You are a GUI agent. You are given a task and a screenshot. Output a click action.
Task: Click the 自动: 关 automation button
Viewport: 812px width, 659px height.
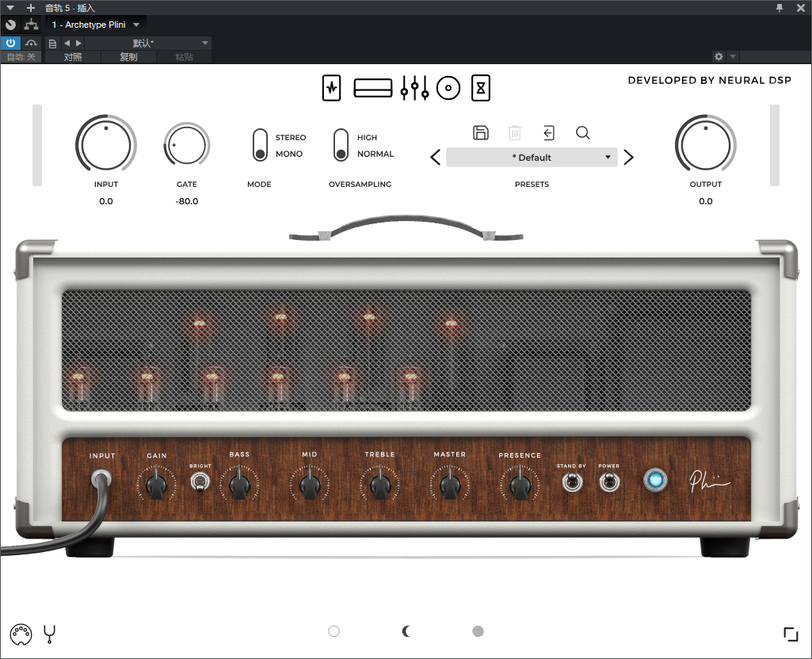(21, 57)
